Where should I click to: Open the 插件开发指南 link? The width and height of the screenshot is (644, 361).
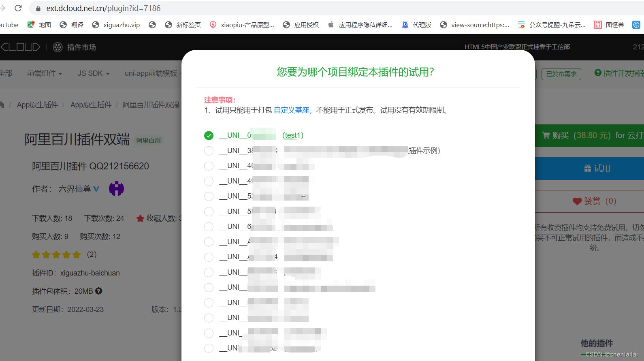pos(619,73)
